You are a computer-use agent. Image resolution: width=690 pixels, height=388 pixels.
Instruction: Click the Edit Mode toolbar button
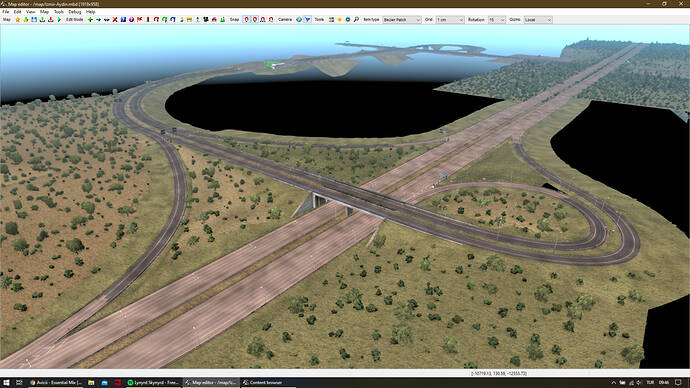(x=74, y=20)
